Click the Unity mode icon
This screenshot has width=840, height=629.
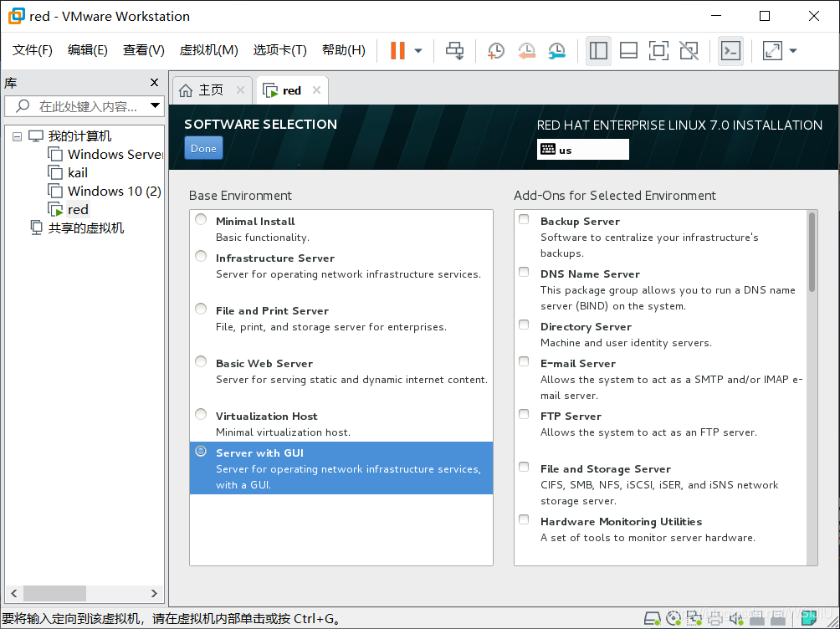point(689,50)
